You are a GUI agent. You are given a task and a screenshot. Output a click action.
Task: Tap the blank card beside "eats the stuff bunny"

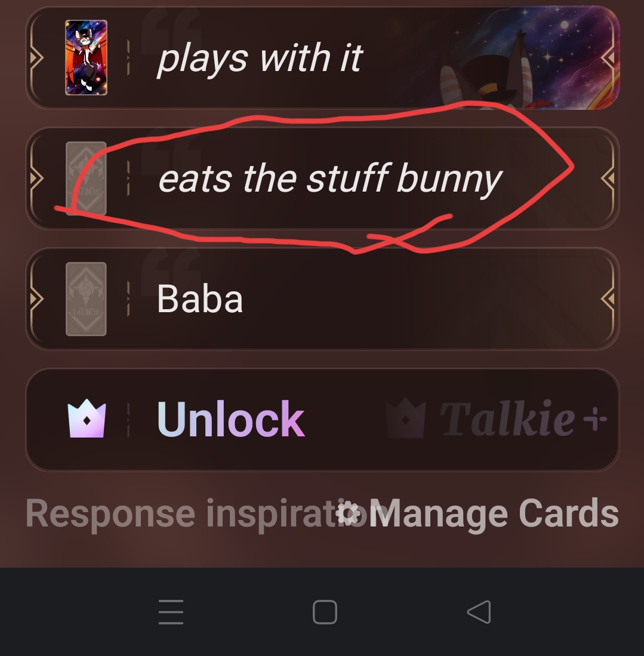(x=86, y=178)
